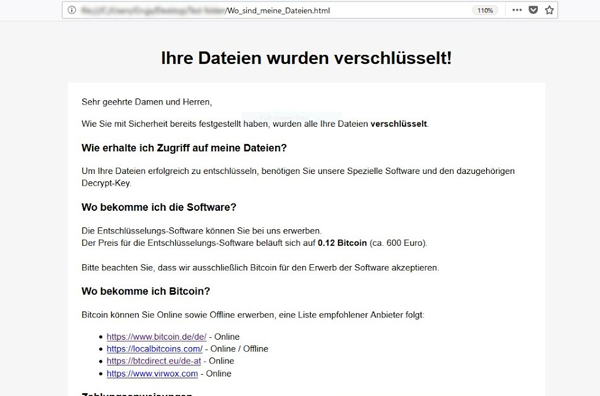Click the 'Decrypt-Key.' text
600x396 pixels.
pyautogui.click(x=106, y=183)
